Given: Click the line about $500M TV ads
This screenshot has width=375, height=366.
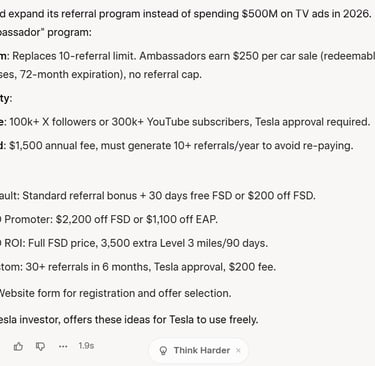Looking at the screenshot, I should coord(186,14).
